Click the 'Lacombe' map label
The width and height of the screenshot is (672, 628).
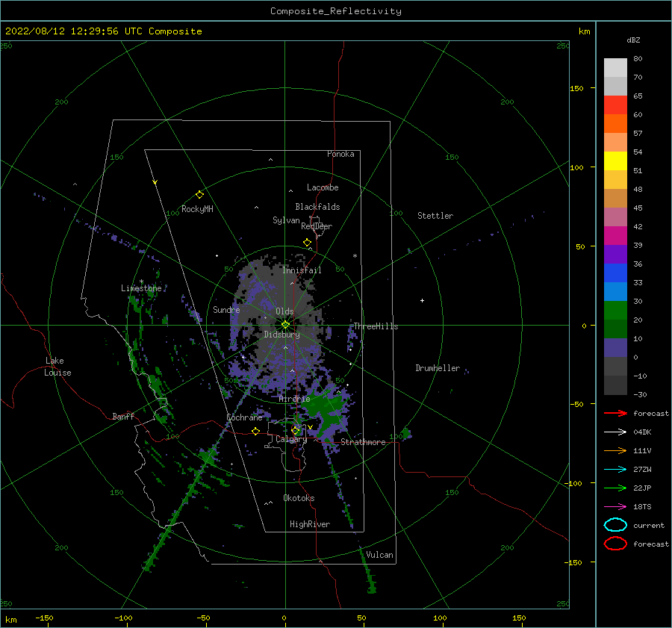(323, 187)
